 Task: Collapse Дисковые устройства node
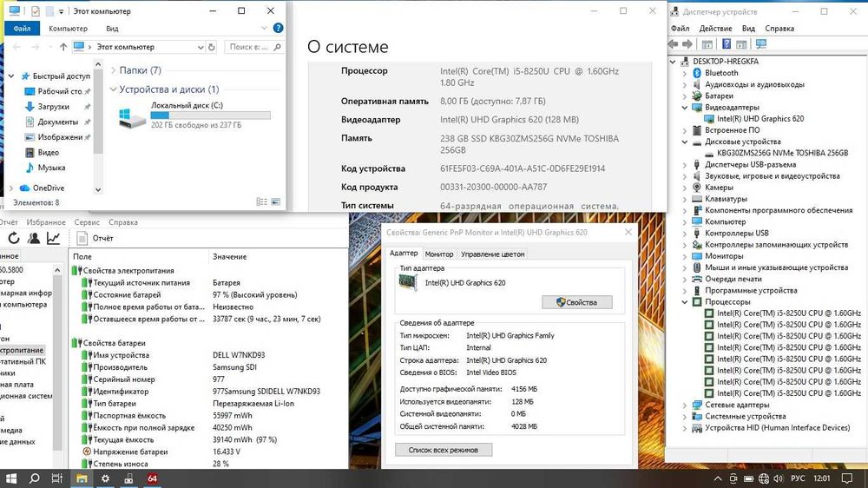(685, 142)
